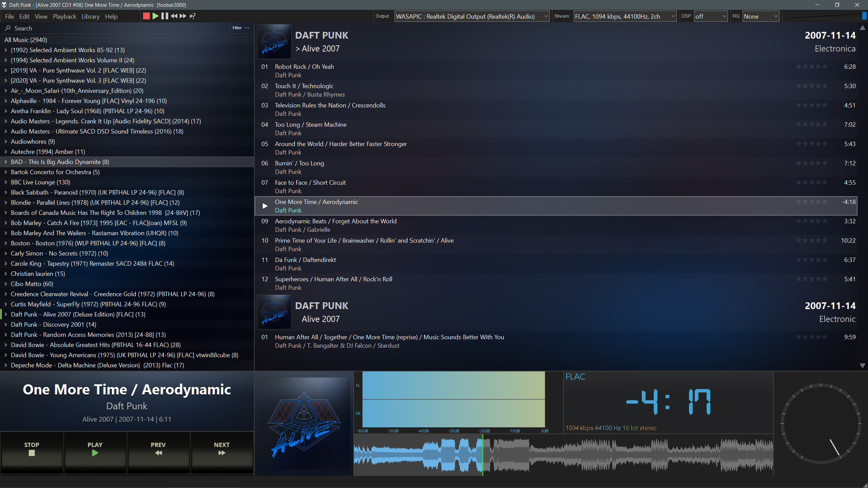Click the Next track toolbar icon
This screenshot has width=868, height=488.
coord(183,16)
